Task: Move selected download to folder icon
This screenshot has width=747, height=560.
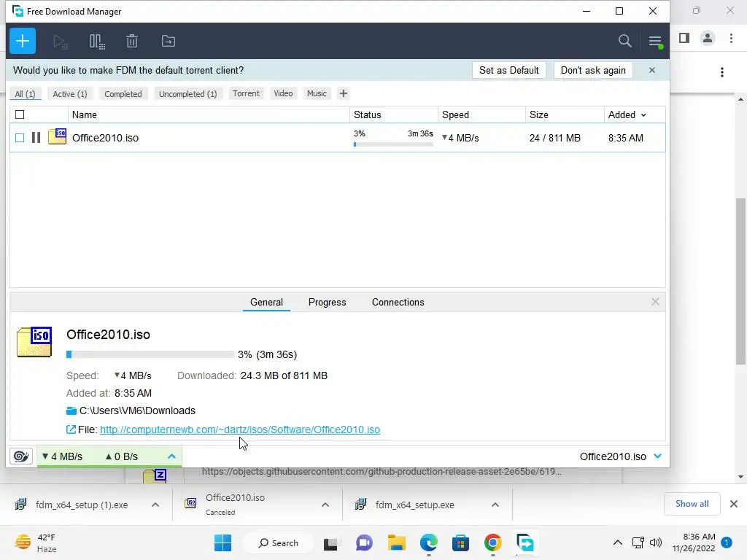Action: click(169, 41)
